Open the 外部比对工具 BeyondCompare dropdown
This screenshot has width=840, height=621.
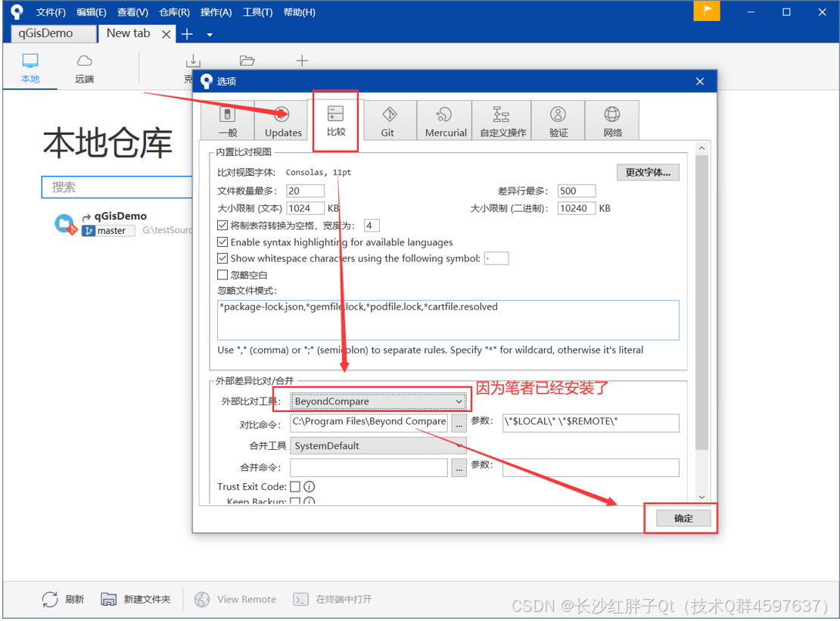coord(378,401)
